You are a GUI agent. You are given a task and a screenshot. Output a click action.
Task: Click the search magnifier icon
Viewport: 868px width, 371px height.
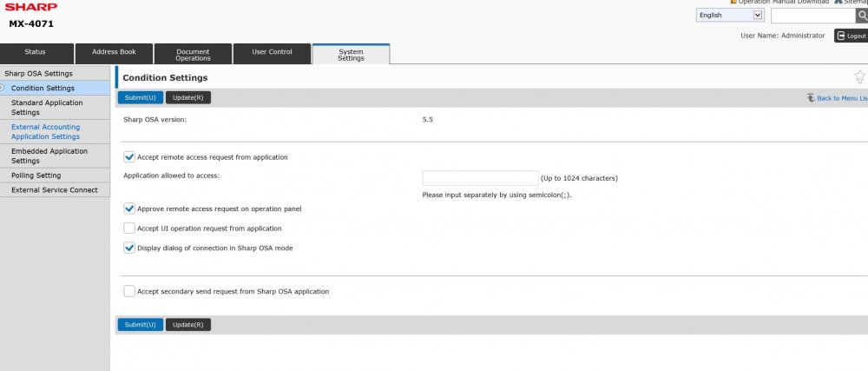pyautogui.click(x=861, y=16)
